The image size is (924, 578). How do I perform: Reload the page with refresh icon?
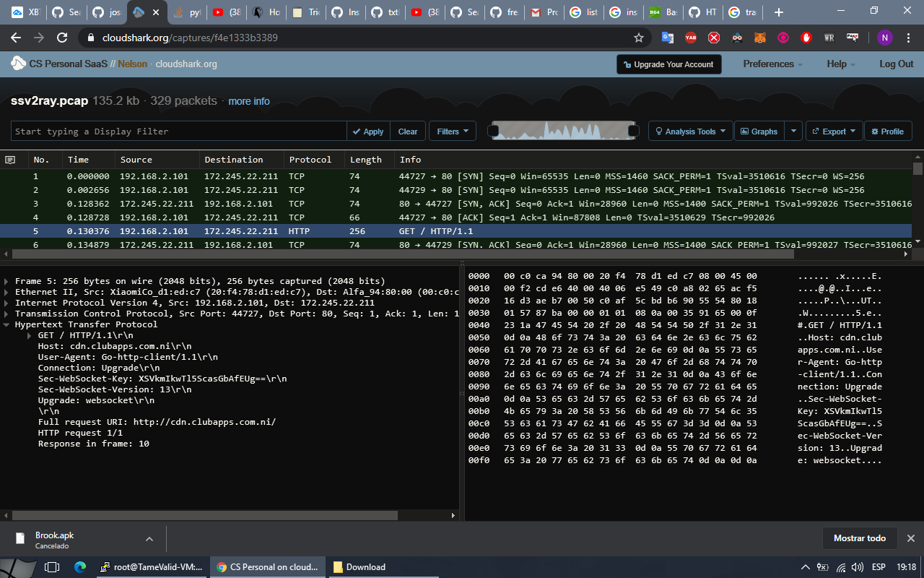click(62, 38)
